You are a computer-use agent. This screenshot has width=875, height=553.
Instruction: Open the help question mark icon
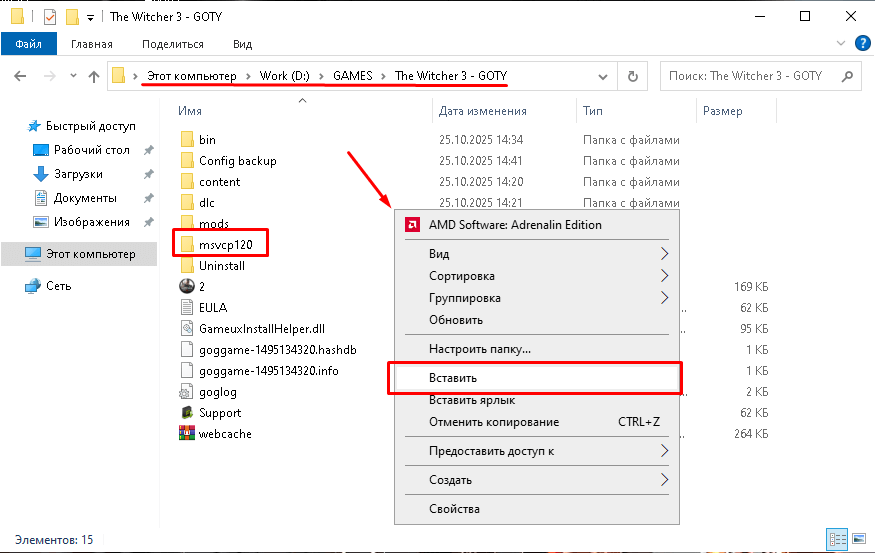862,44
